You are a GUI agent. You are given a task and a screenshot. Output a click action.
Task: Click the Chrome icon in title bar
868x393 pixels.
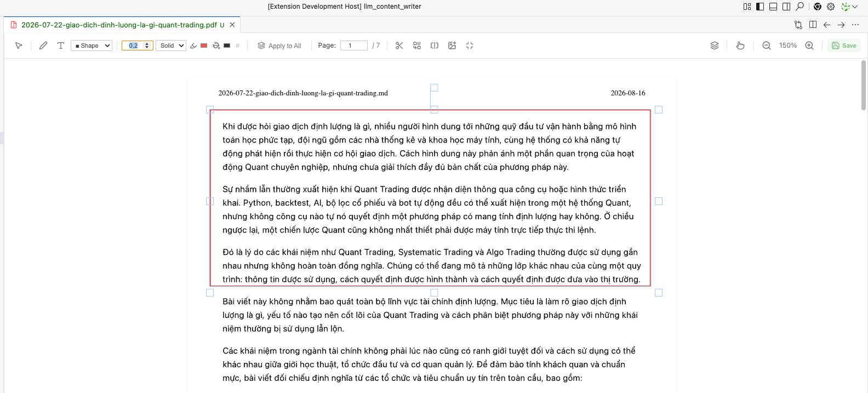click(818, 7)
